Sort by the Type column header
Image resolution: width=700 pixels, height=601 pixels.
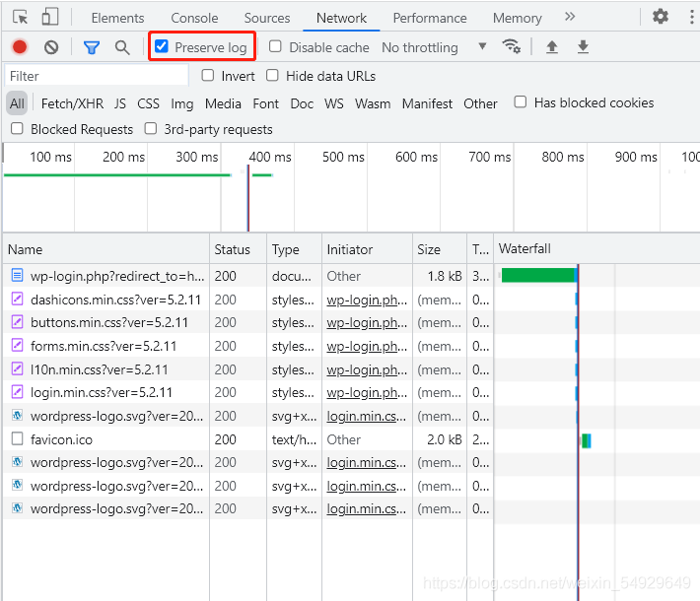pyautogui.click(x=294, y=249)
